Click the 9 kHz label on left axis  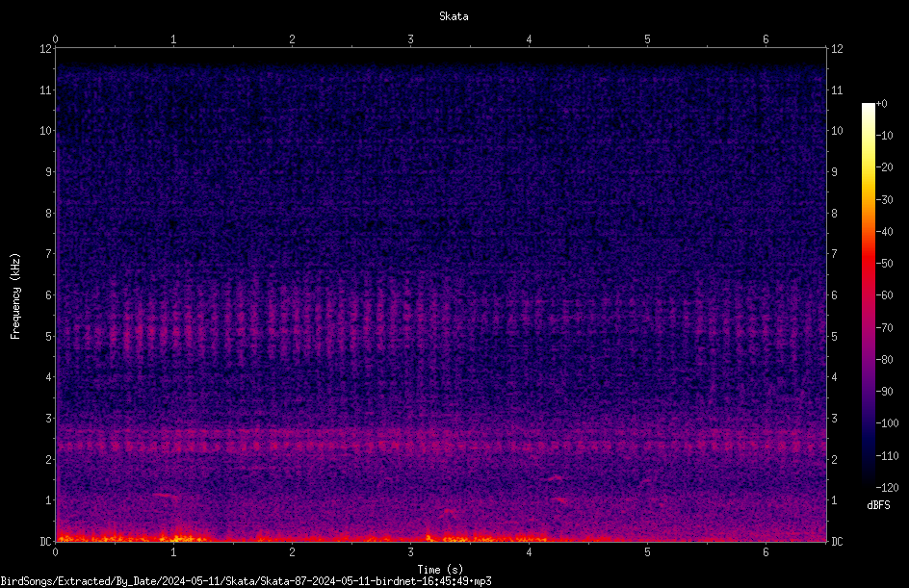pos(49,172)
